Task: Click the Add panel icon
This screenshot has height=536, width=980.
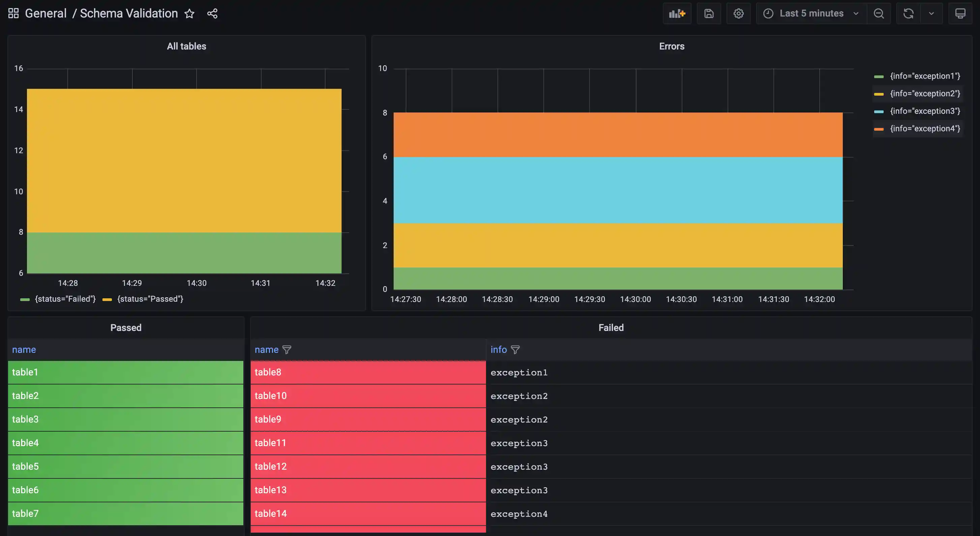Action: [677, 14]
